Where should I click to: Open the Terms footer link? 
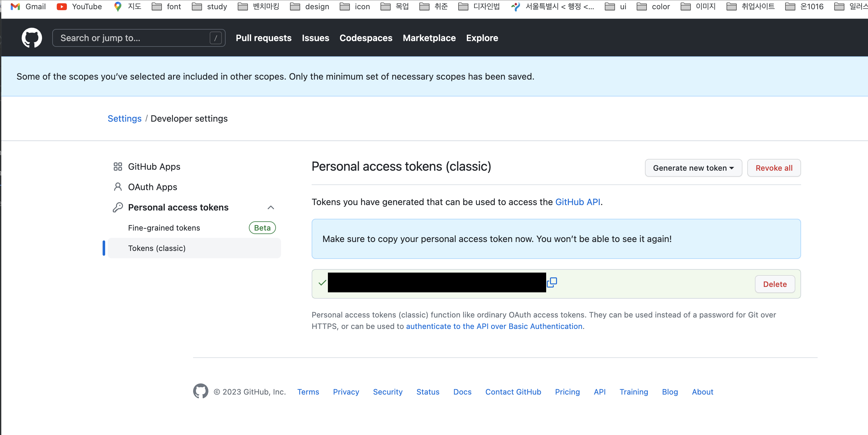click(x=308, y=392)
